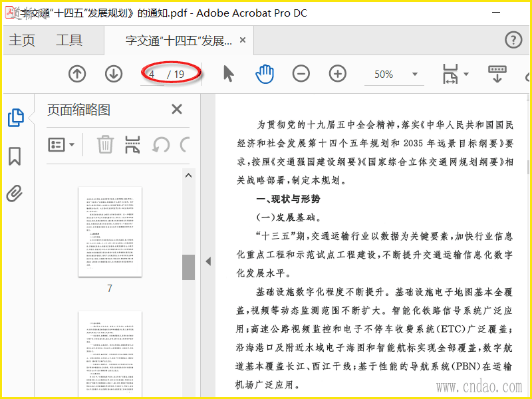
Task: Select the page 7 thumbnail
Action: [x=110, y=231]
